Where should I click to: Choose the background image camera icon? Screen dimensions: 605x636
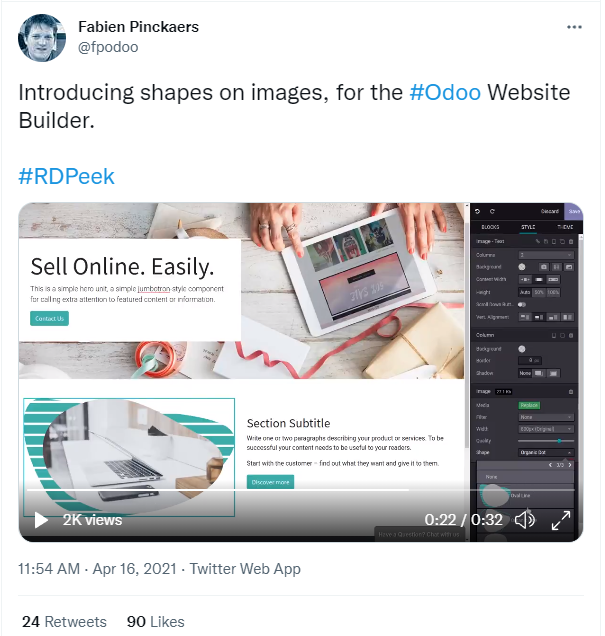[544, 267]
